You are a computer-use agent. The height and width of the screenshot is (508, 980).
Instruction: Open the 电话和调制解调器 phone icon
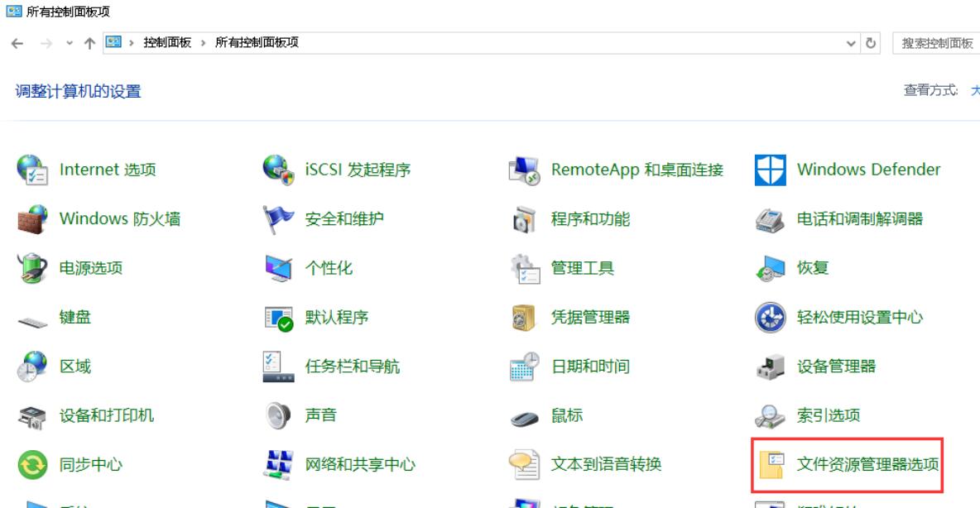tap(770, 219)
